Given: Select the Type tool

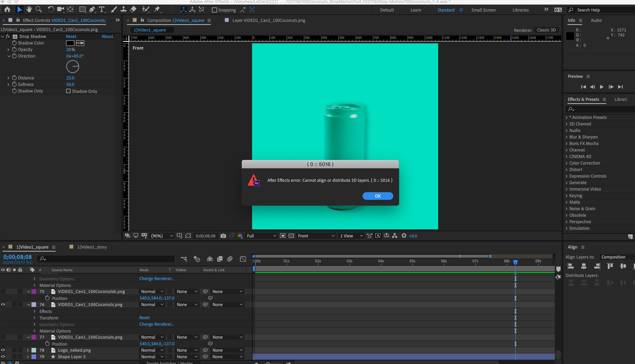Looking at the screenshot, I should pyautogui.click(x=101, y=10).
